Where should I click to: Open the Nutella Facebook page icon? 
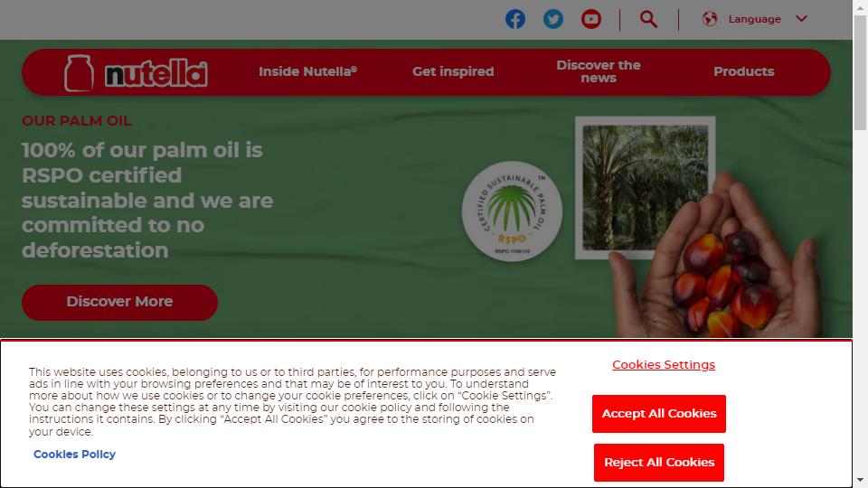coord(514,19)
